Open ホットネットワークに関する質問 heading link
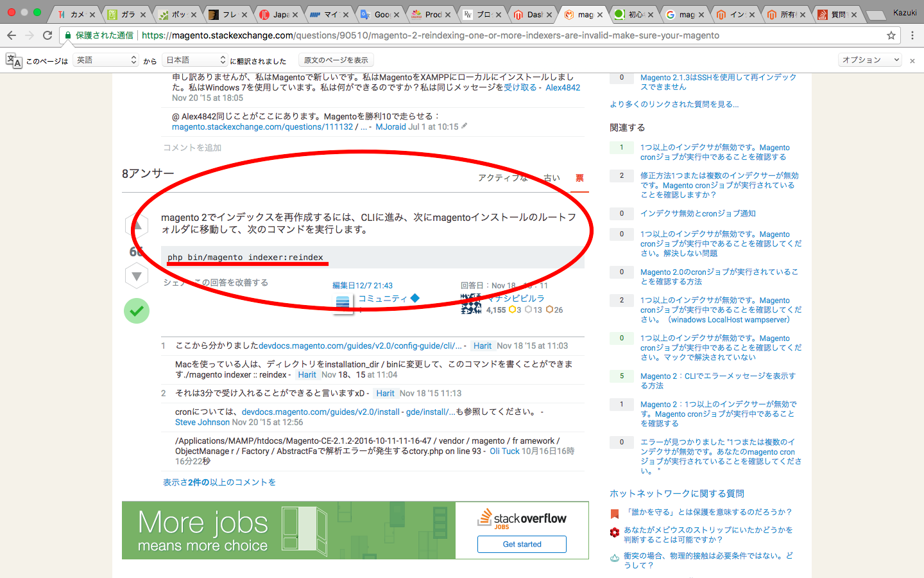This screenshot has height=578, width=924. point(677,494)
